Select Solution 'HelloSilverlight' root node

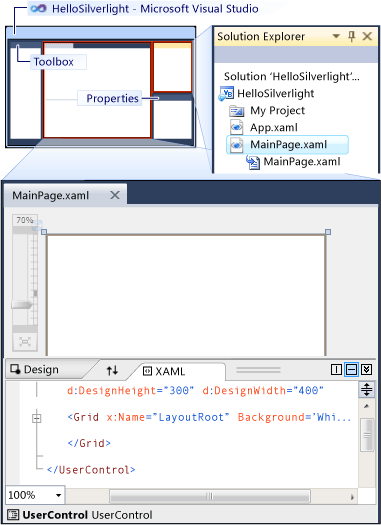tap(292, 76)
